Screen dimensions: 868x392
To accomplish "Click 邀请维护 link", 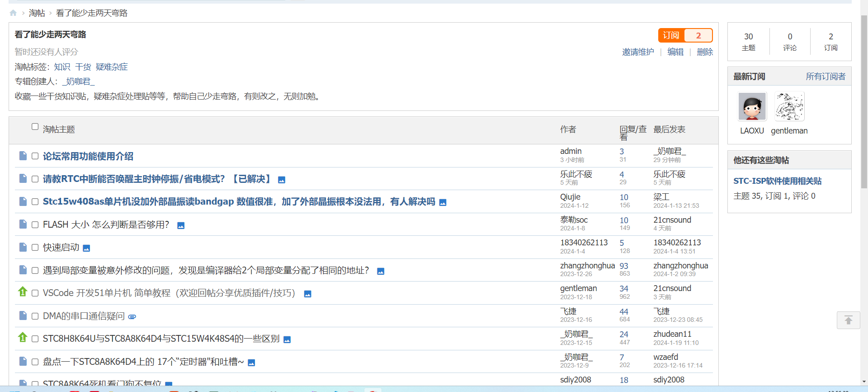I will pyautogui.click(x=638, y=52).
